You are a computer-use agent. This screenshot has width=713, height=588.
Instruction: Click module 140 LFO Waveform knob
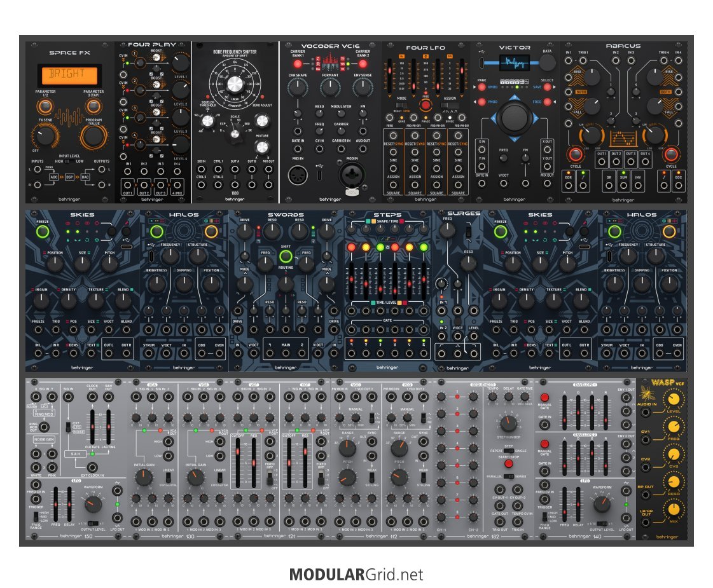click(x=602, y=504)
